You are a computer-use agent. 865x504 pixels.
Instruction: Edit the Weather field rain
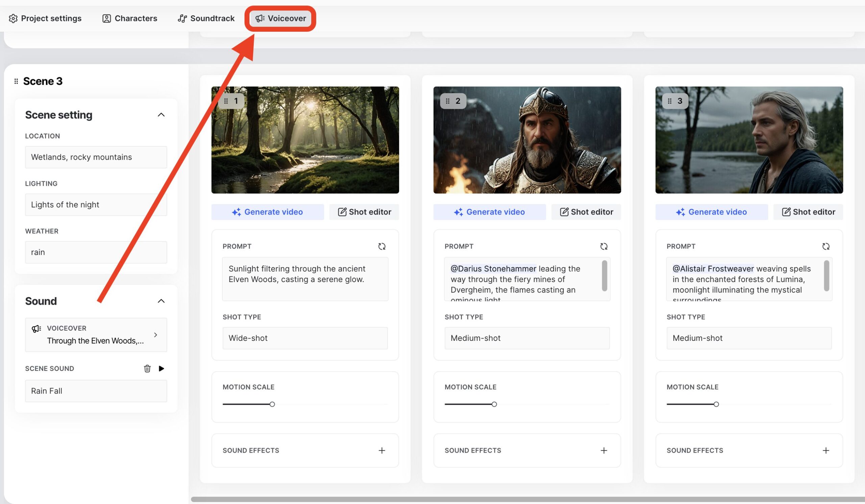click(x=96, y=252)
